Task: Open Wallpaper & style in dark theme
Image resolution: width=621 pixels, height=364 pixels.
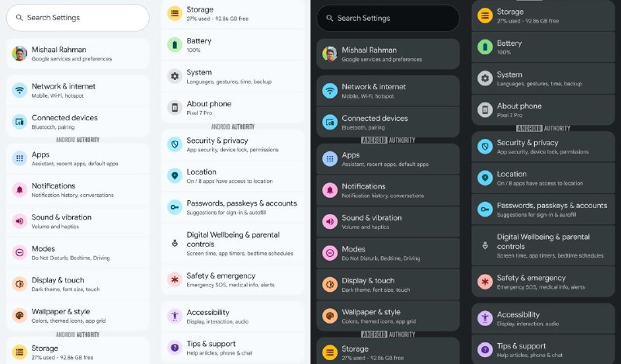Action: click(x=387, y=316)
